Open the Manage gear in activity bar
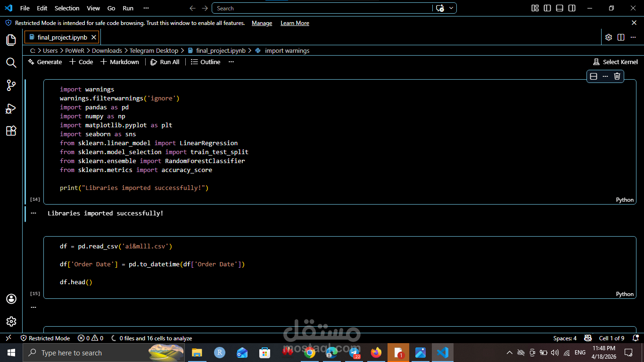This screenshot has width=644, height=362. [x=11, y=321]
